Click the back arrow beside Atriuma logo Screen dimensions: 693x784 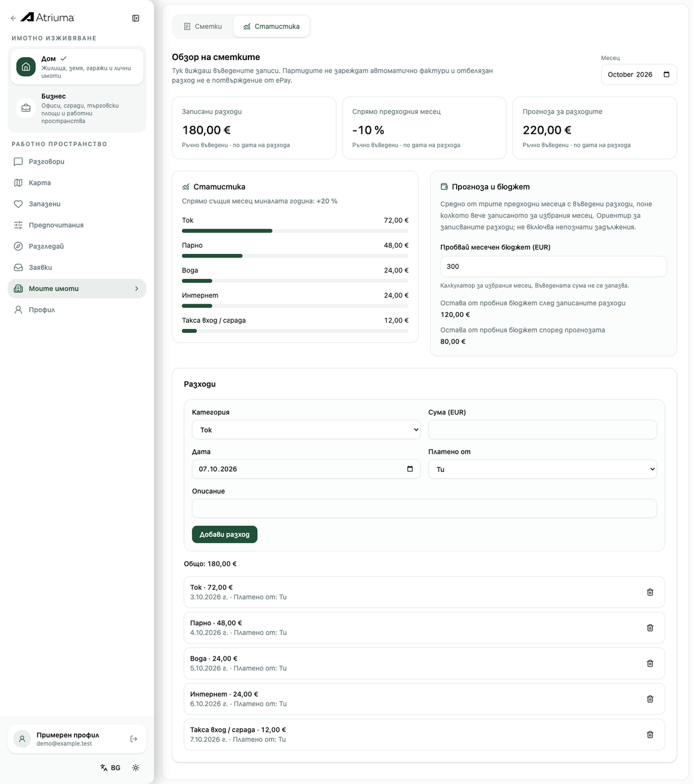13,18
